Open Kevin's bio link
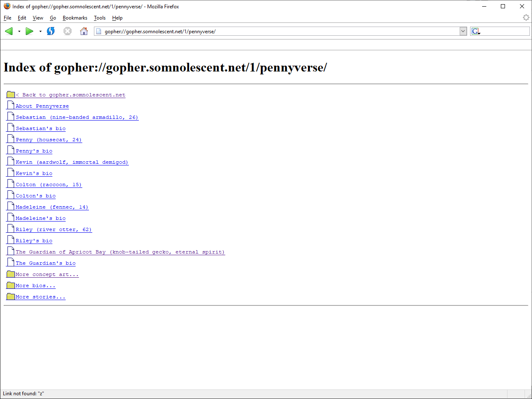The width and height of the screenshot is (532, 399). coord(34,173)
